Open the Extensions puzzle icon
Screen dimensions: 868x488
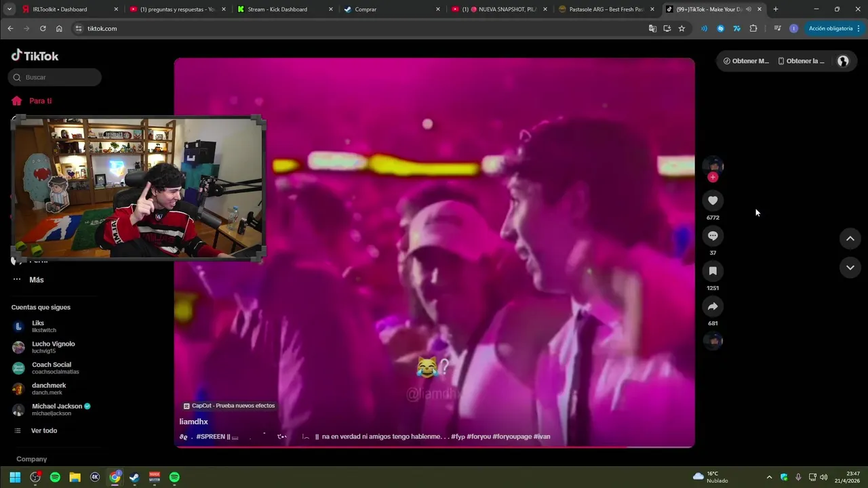point(753,28)
